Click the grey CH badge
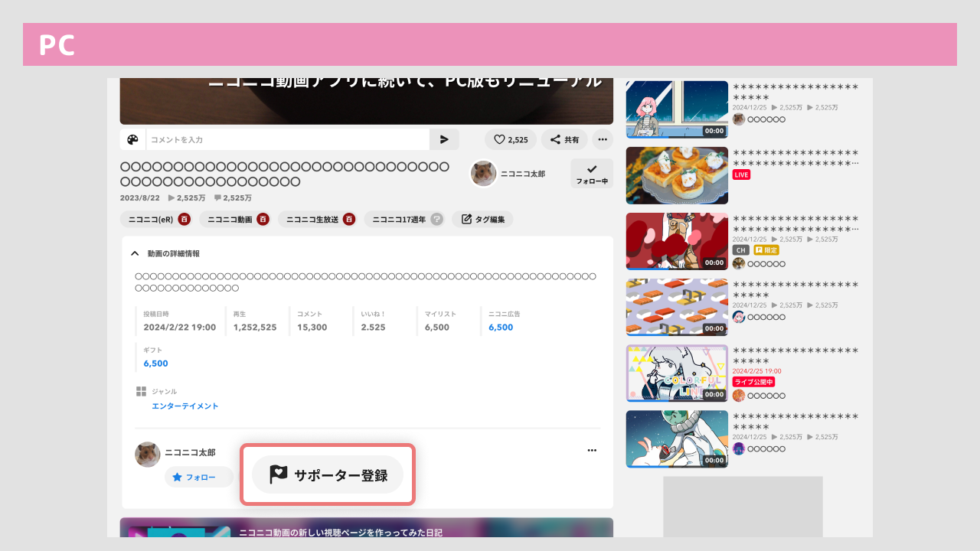Image resolution: width=980 pixels, height=551 pixels. point(741,249)
